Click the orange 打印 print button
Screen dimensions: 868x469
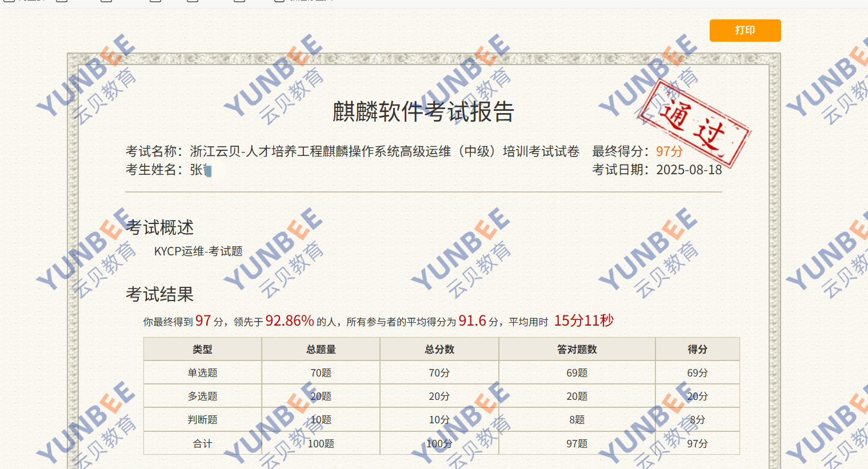click(745, 30)
